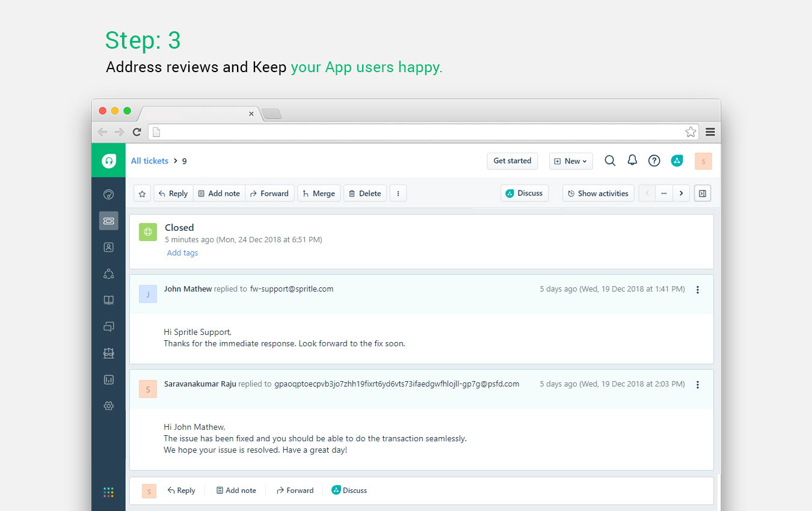Image resolution: width=812 pixels, height=511 pixels.
Task: Open options menu for John Mathew's reply
Action: 698,290
